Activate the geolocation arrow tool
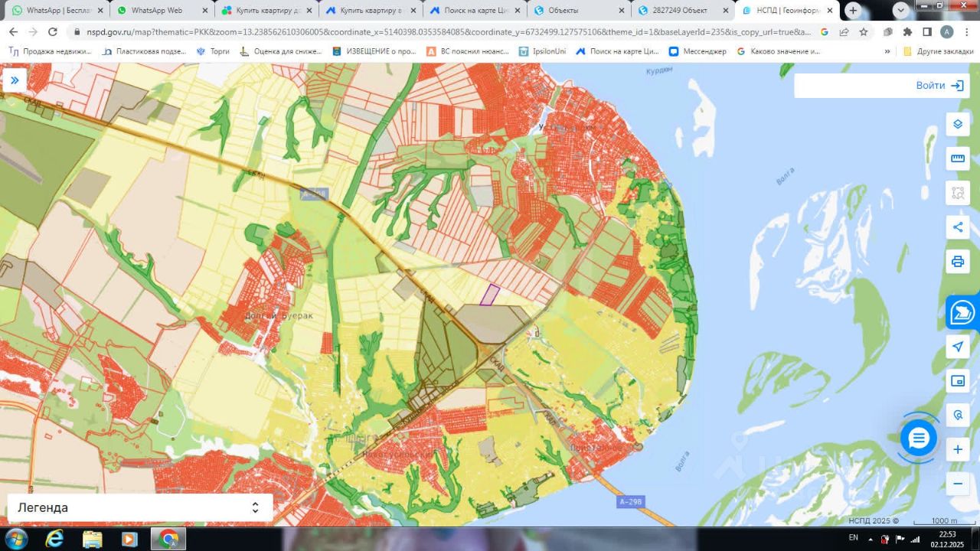 point(957,346)
